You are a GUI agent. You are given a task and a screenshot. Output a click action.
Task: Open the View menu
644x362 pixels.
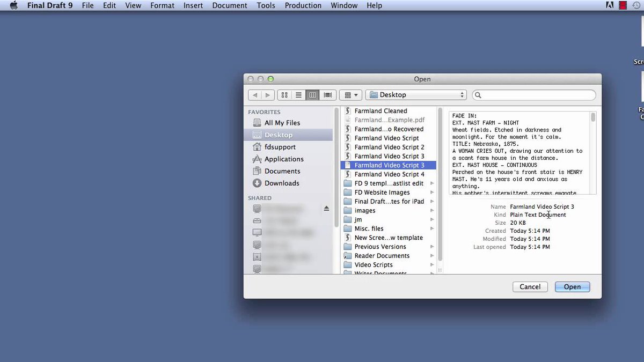pyautogui.click(x=133, y=5)
